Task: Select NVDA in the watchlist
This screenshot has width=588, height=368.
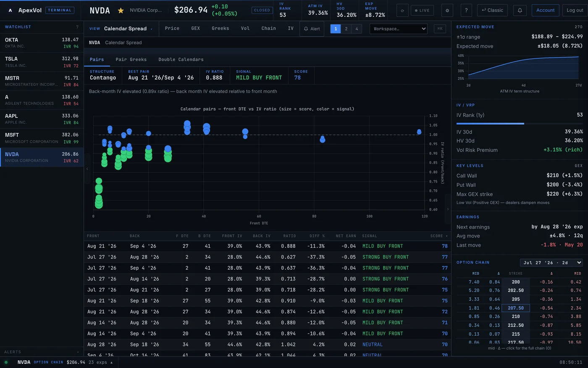Action: tap(42, 157)
